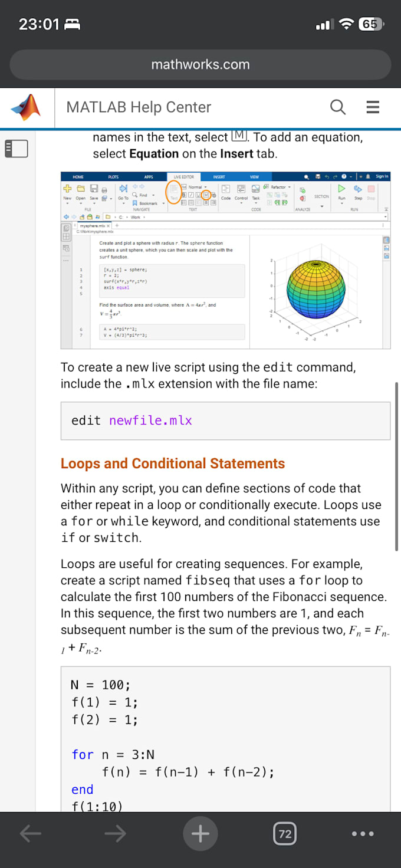Click the green Run play icon
This screenshot has height=868, width=401.
click(x=341, y=189)
